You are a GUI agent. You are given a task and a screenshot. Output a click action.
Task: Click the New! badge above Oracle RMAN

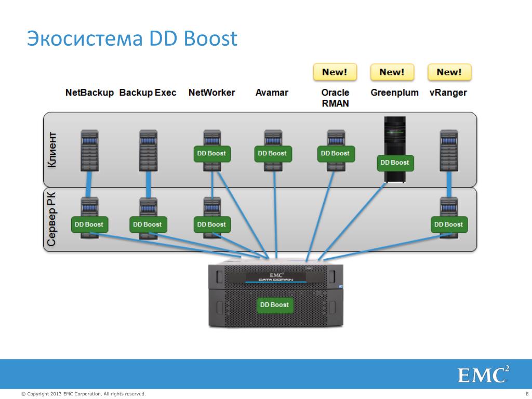[x=335, y=72]
